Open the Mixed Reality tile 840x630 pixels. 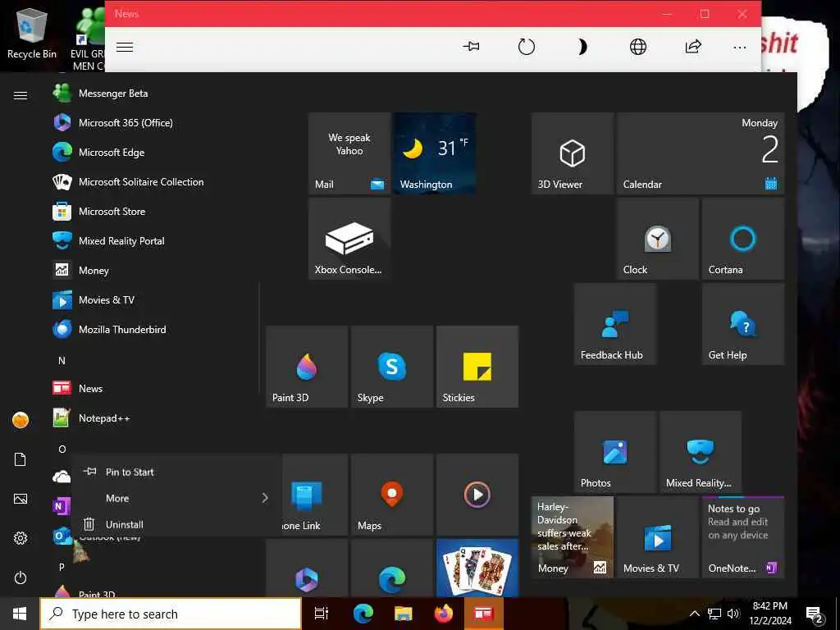(701, 452)
